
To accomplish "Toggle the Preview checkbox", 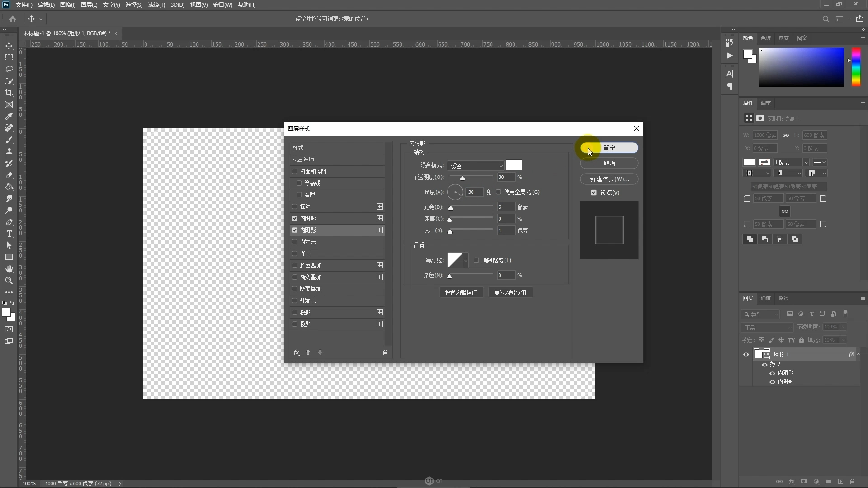I will pos(594,192).
